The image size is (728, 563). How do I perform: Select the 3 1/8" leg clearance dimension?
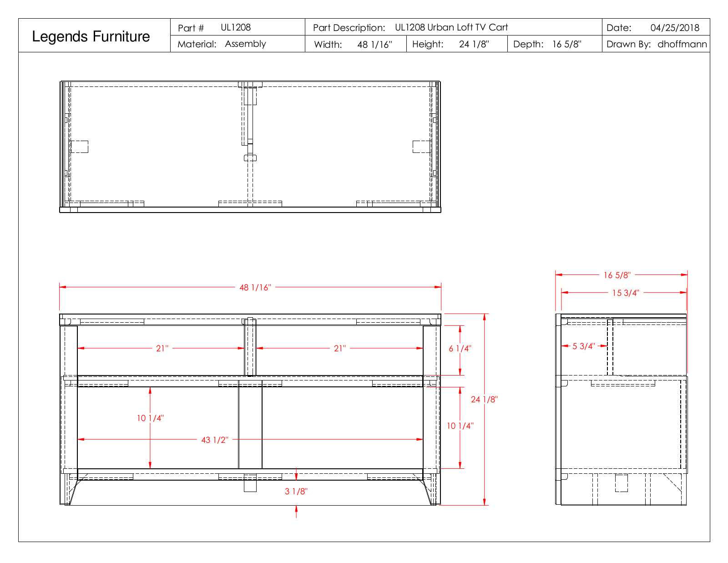pyautogui.click(x=296, y=491)
